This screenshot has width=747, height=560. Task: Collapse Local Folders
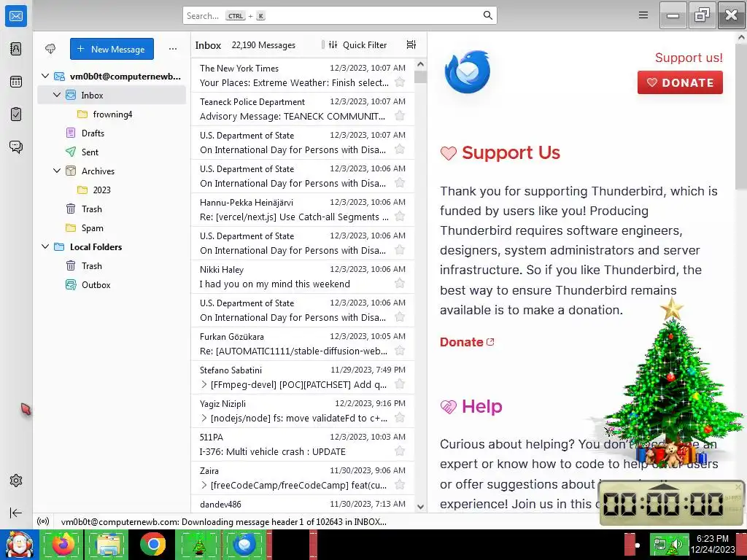tap(45, 246)
